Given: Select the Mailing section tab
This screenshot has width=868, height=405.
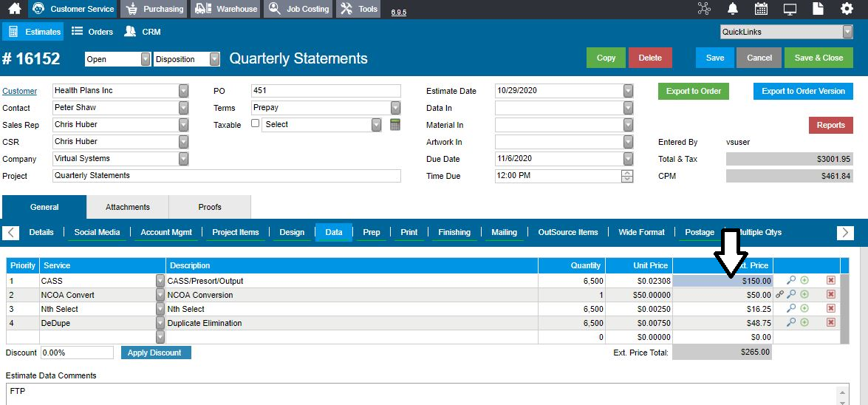Looking at the screenshot, I should 504,232.
